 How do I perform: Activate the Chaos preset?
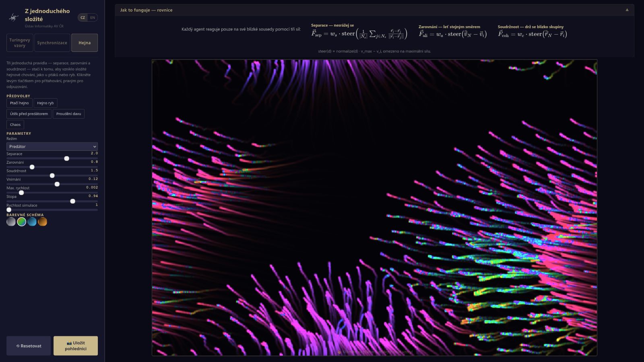(15, 125)
